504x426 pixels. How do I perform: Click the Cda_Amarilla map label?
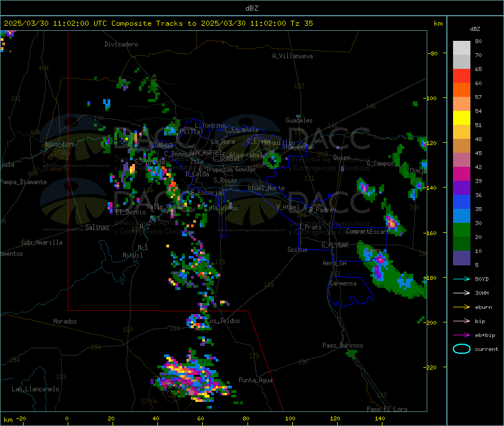click(42, 242)
